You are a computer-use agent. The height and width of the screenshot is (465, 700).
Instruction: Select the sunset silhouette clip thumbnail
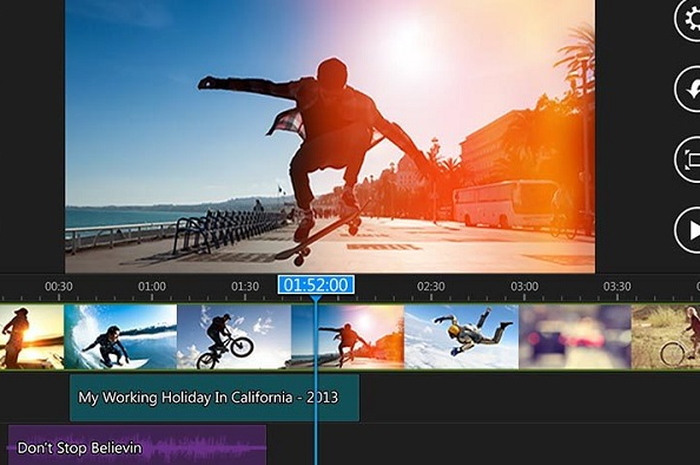[x=32, y=337]
